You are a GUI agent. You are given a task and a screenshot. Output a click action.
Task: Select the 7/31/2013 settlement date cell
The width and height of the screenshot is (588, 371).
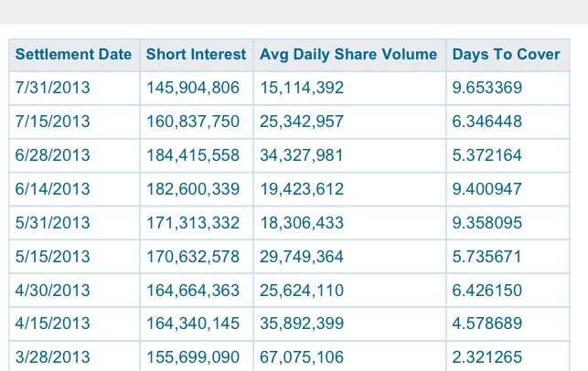click(x=53, y=89)
